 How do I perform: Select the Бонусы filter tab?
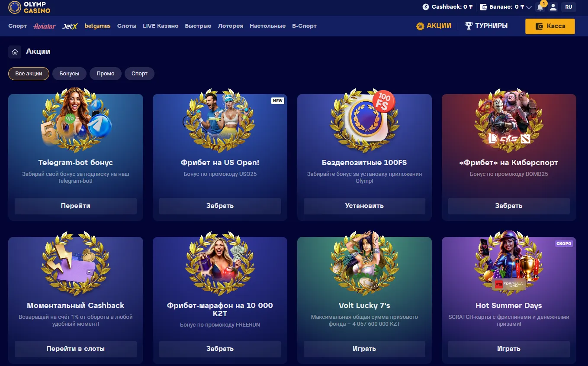tap(69, 74)
